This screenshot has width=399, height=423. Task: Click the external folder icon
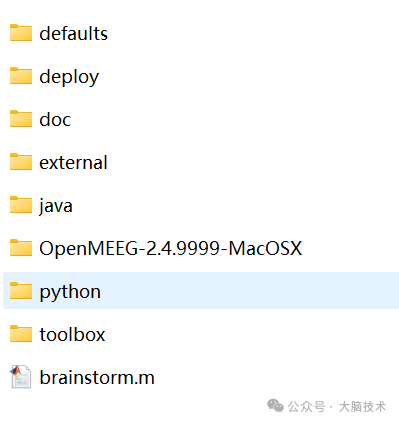(x=21, y=162)
